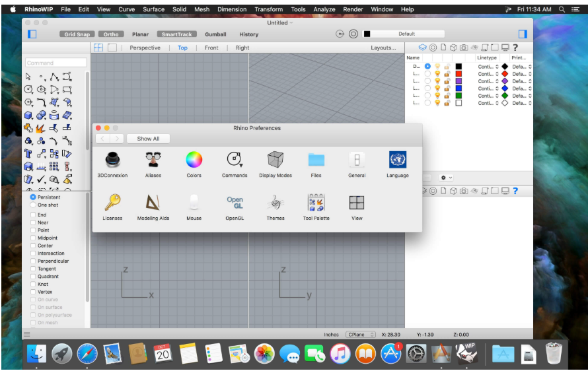Open Display Modes preferences
Screen dimensions: 588x371
(276, 164)
